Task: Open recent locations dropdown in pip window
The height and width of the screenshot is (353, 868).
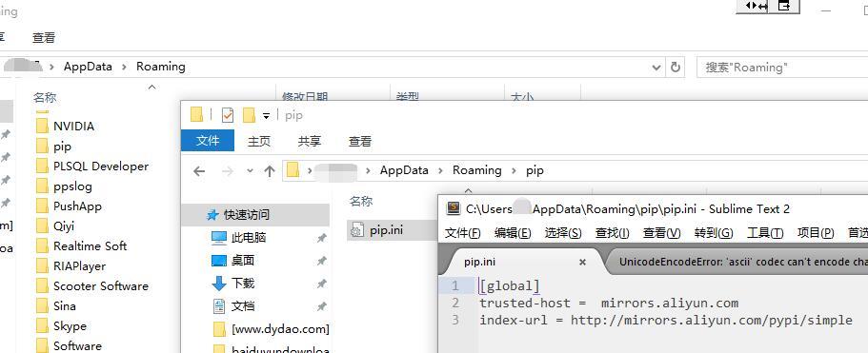Action: (x=250, y=171)
